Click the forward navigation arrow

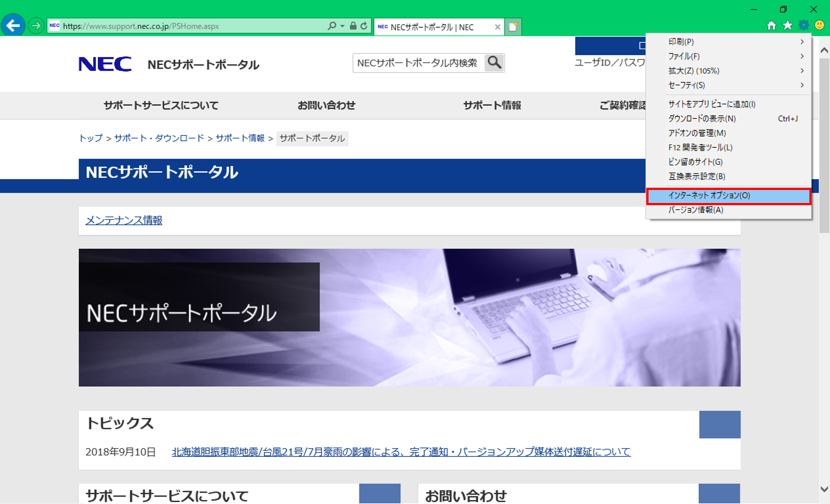pos(36,26)
